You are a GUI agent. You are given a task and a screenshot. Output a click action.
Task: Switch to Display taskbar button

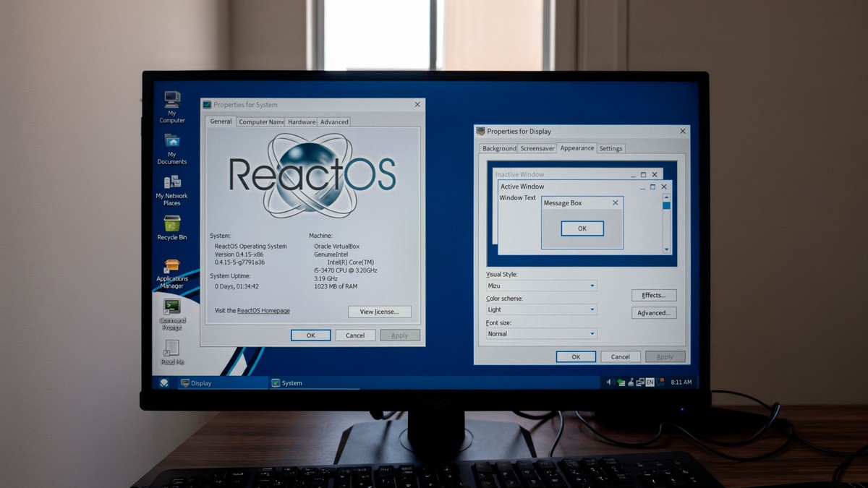tap(221, 383)
